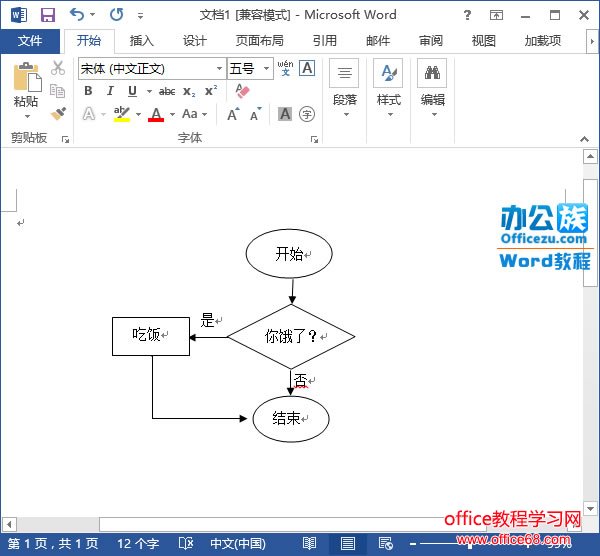600x556 pixels.
Task: Toggle Bold formatting
Action: coord(88,91)
